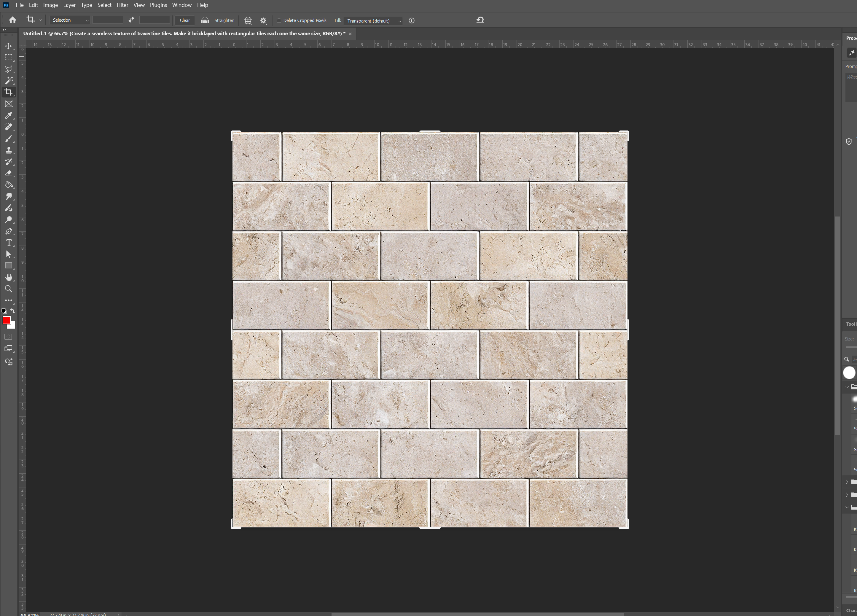This screenshot has height=616, width=857.
Task: Toggle Quick Mask mode
Action: 8,336
